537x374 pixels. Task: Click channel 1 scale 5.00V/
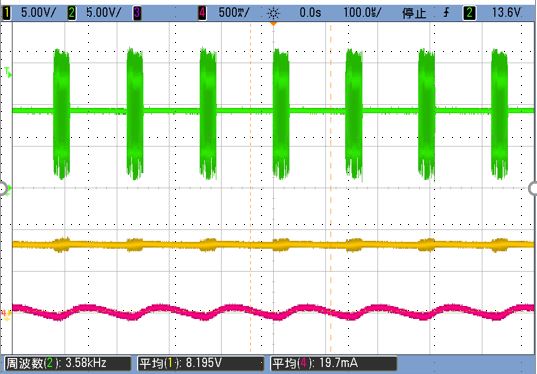[38, 13]
